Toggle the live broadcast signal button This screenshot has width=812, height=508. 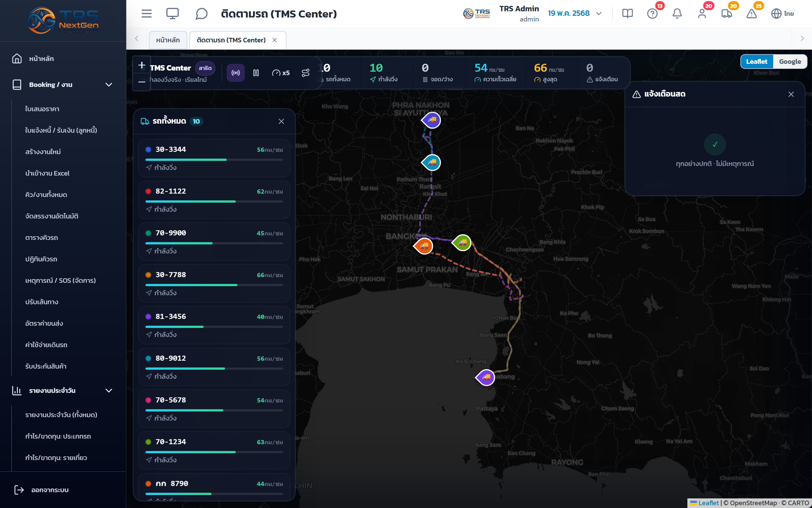point(235,73)
